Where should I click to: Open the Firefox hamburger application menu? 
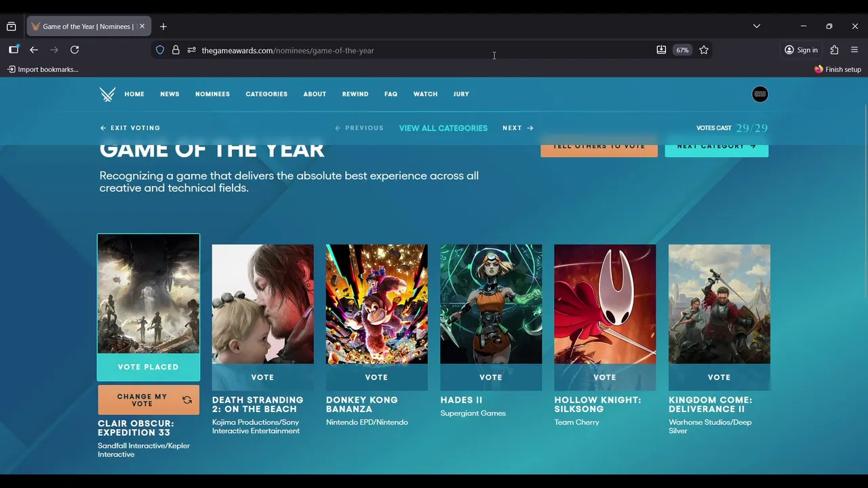854,50
